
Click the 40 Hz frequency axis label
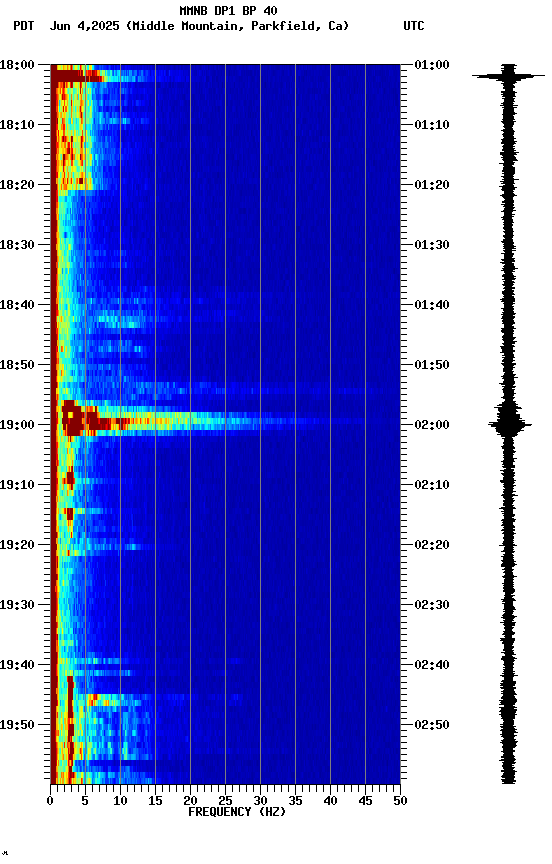(x=331, y=801)
